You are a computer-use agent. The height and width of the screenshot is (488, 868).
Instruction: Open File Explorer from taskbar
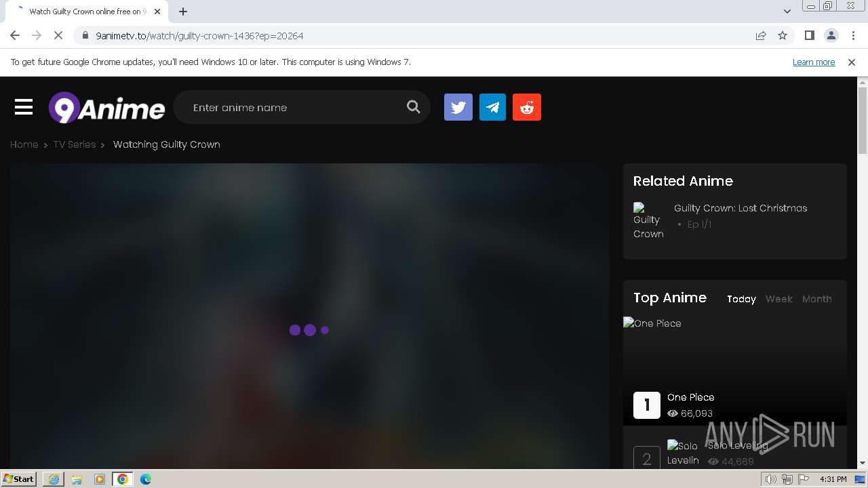click(x=77, y=479)
